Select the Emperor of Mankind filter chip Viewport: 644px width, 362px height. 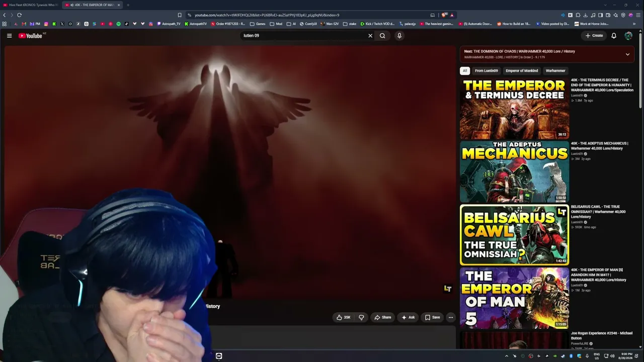click(x=522, y=71)
